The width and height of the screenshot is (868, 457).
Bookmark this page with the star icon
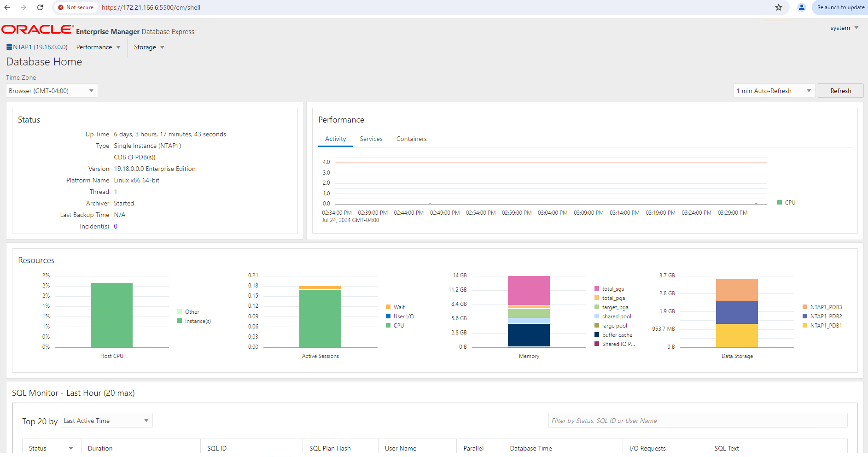point(779,7)
